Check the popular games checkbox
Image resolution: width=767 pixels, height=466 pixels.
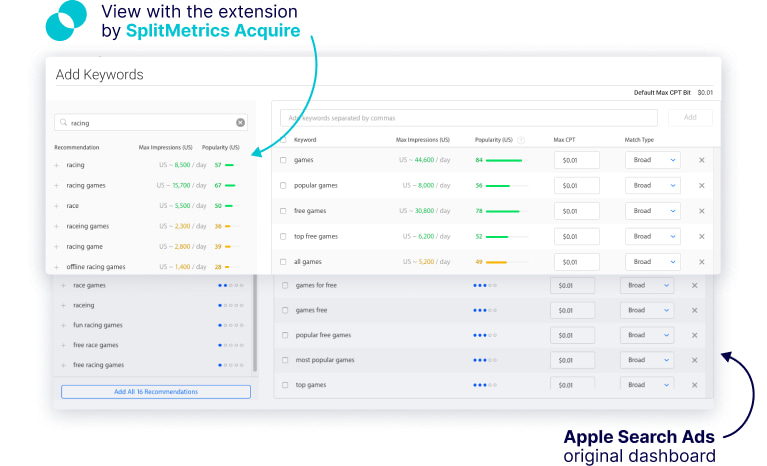click(283, 185)
